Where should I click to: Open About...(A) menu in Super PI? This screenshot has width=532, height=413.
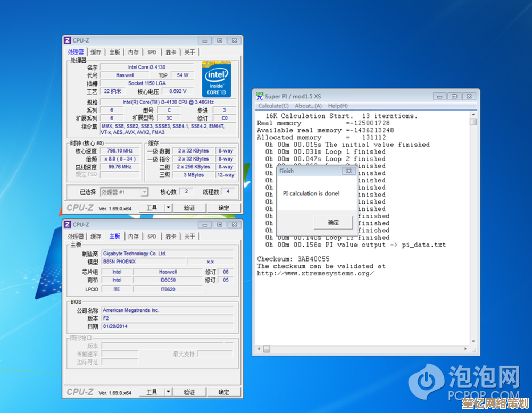click(x=308, y=106)
